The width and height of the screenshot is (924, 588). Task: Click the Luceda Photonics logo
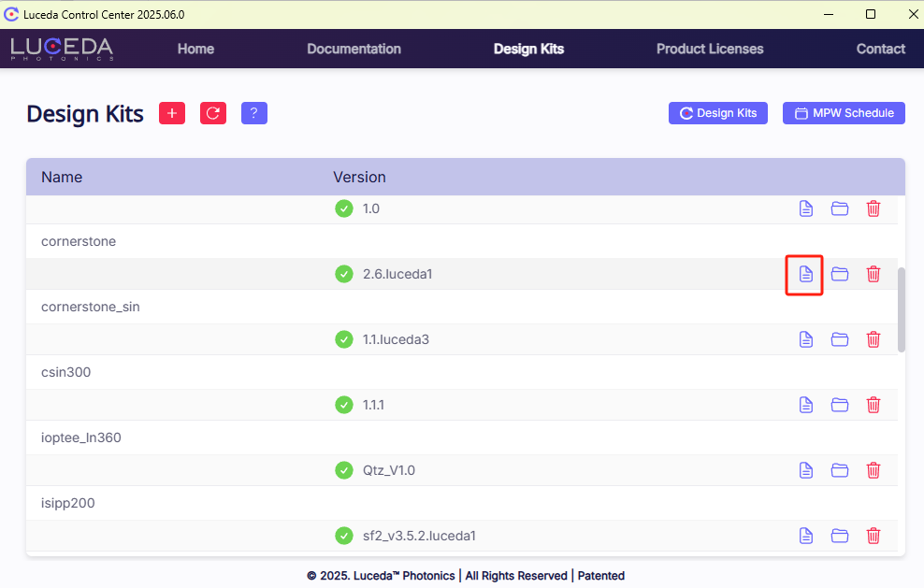coord(62,49)
